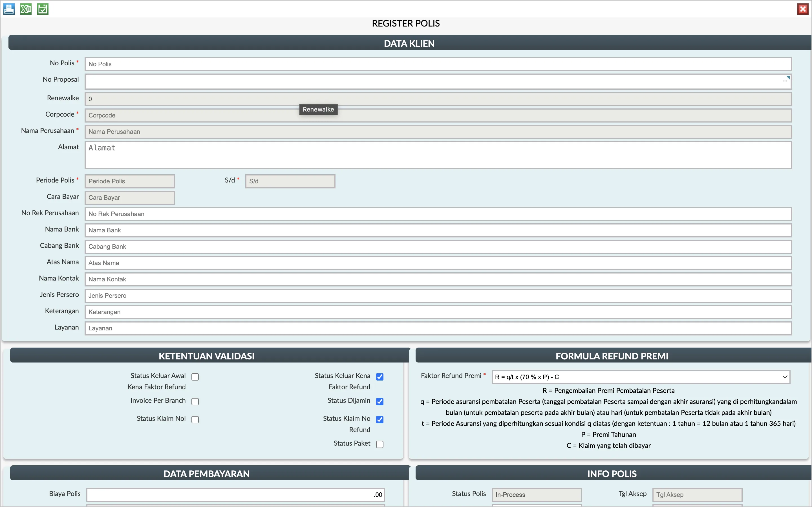812x507 pixels.
Task: Check the Status Paket checkbox
Action: point(379,444)
